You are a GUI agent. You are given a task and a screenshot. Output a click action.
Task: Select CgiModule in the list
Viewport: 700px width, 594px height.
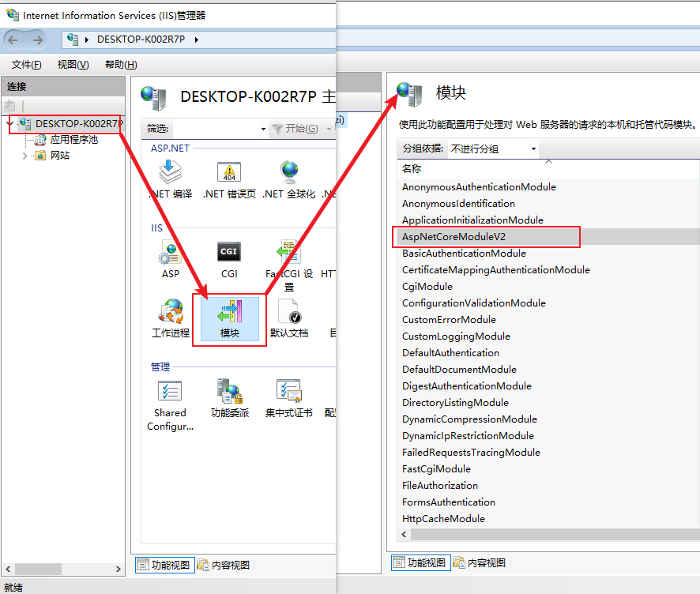point(427,287)
